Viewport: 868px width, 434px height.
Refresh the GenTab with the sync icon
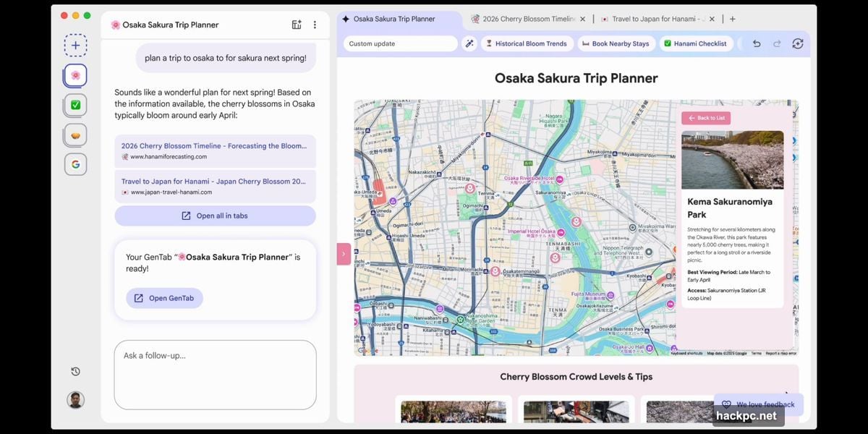(x=797, y=43)
